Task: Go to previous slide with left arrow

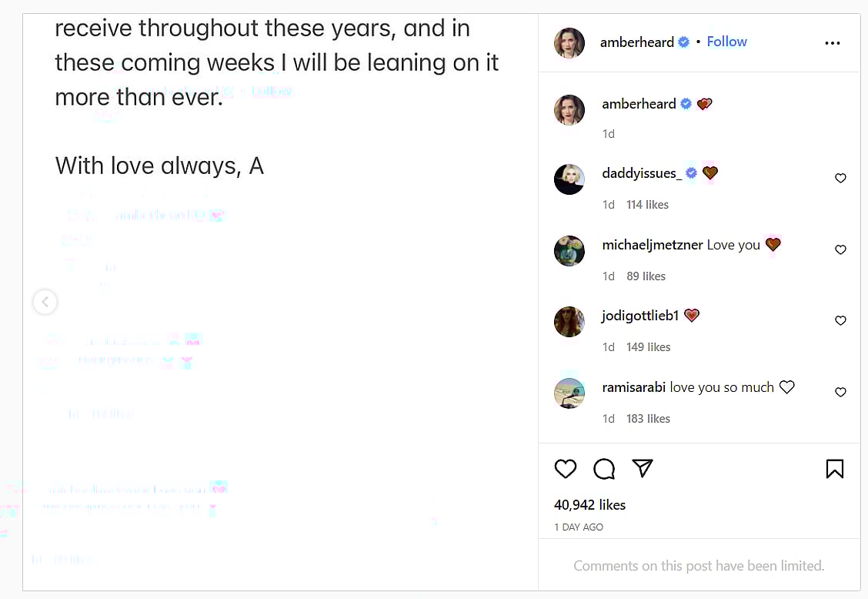Action: coord(45,302)
